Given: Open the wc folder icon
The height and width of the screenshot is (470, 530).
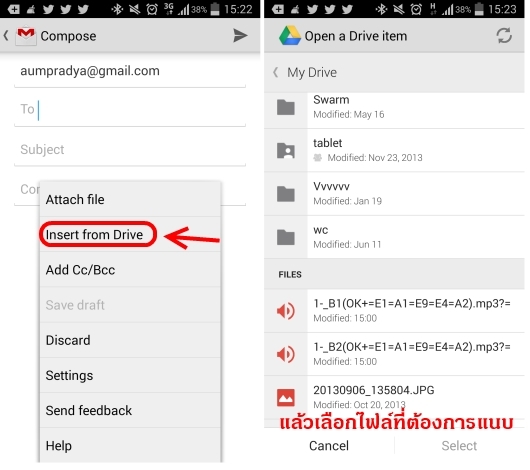Looking at the screenshot, I should click(x=286, y=237).
